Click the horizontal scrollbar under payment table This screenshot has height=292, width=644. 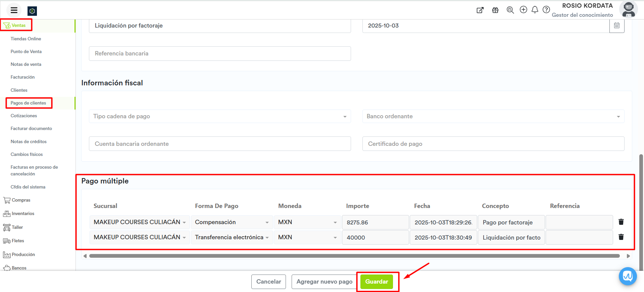click(x=354, y=256)
